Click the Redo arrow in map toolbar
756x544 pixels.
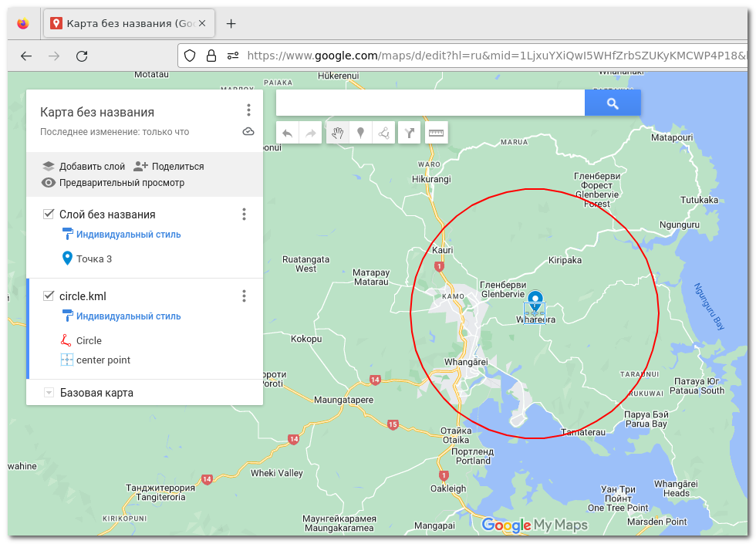click(310, 133)
